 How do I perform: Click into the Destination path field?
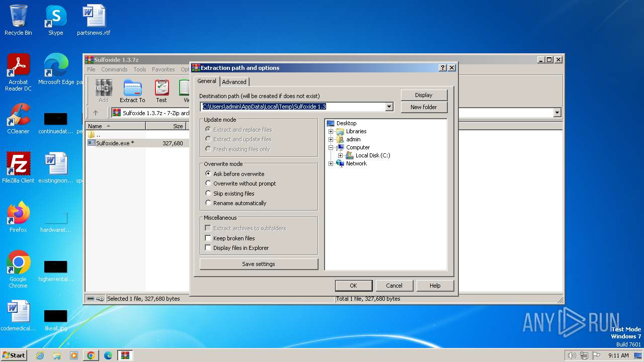click(293, 107)
